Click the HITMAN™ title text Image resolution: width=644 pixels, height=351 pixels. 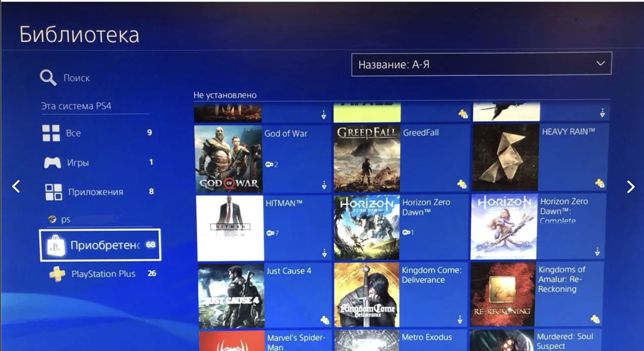point(284,203)
